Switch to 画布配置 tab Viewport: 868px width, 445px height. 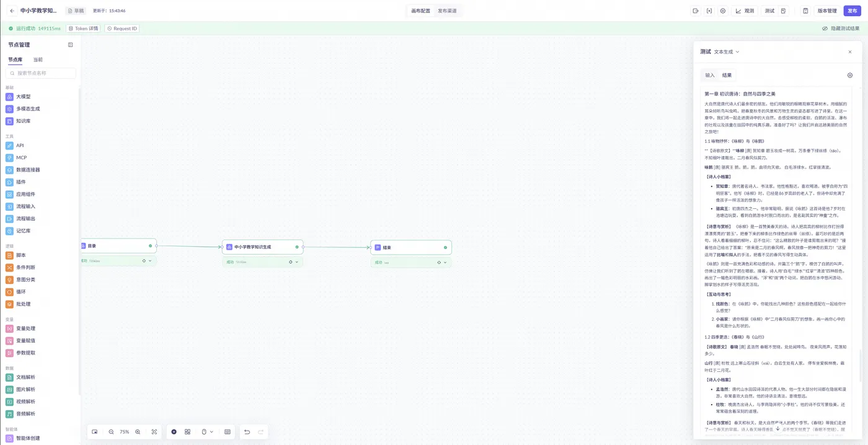420,11
